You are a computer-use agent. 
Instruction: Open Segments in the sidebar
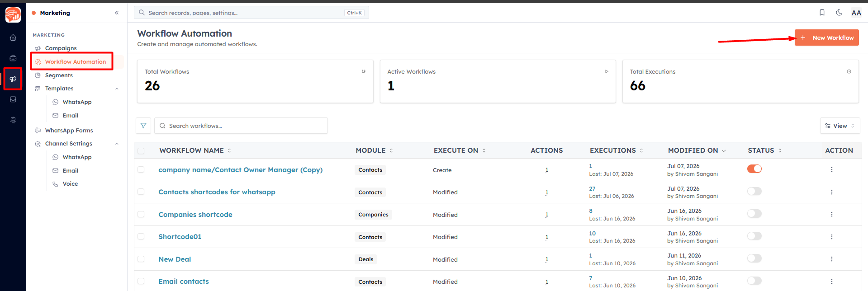click(59, 75)
